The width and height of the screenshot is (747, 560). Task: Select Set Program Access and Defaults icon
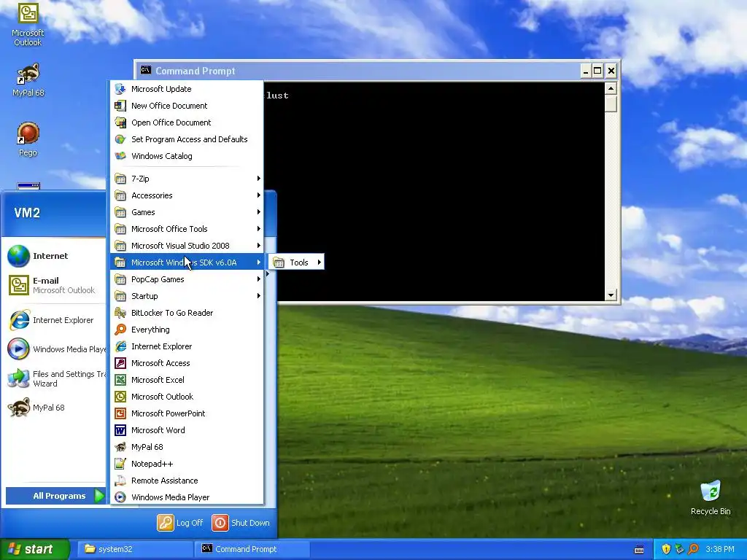pos(120,139)
